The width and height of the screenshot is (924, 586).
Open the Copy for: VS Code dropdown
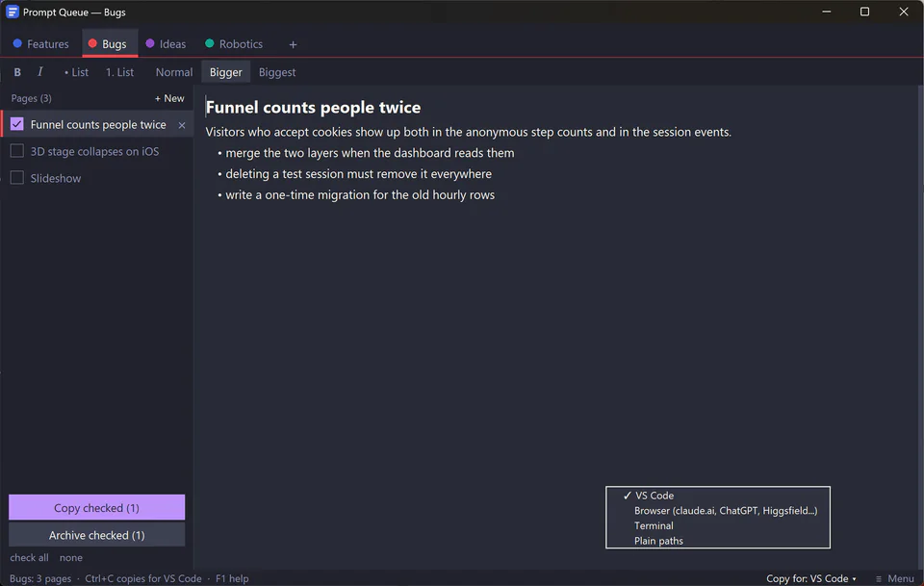(810, 578)
